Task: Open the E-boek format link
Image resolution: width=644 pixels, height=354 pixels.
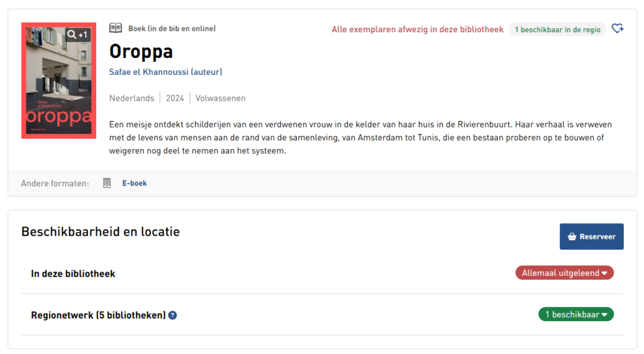Action: point(135,183)
